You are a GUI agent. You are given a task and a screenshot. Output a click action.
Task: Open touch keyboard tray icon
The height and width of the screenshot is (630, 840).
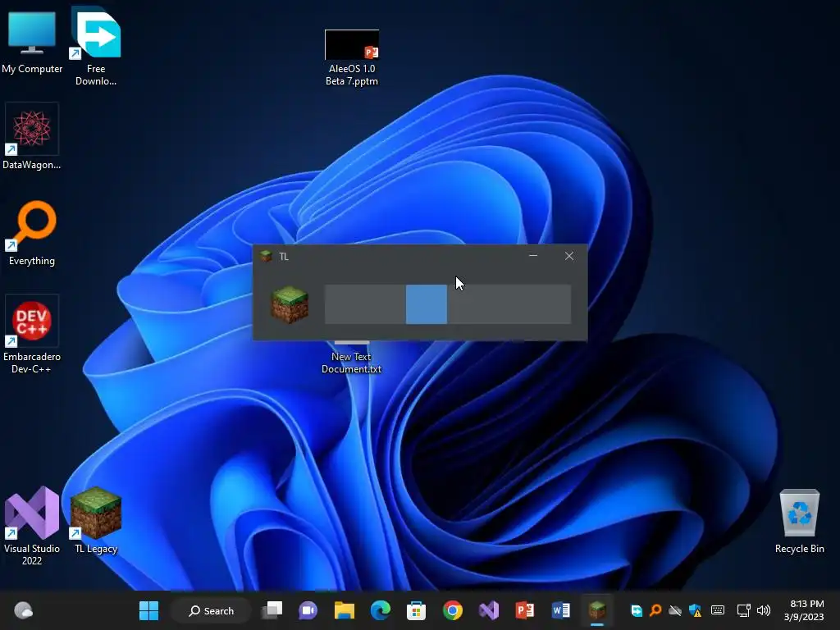tap(718, 610)
